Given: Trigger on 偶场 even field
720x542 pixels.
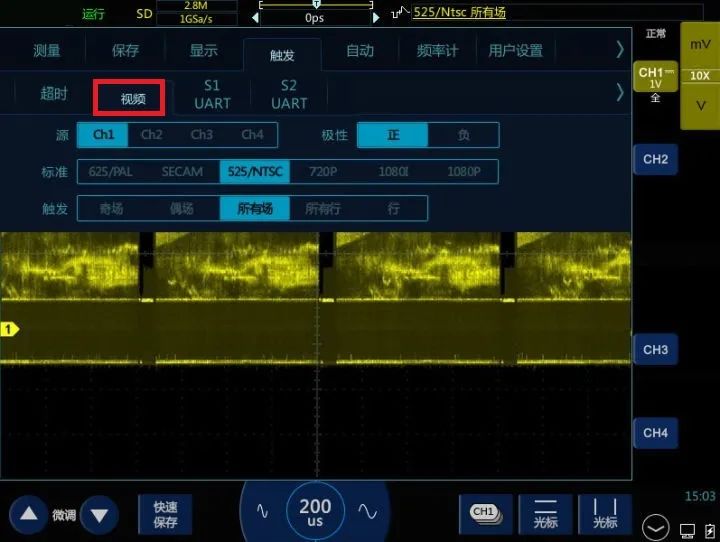Looking at the screenshot, I should [182, 209].
